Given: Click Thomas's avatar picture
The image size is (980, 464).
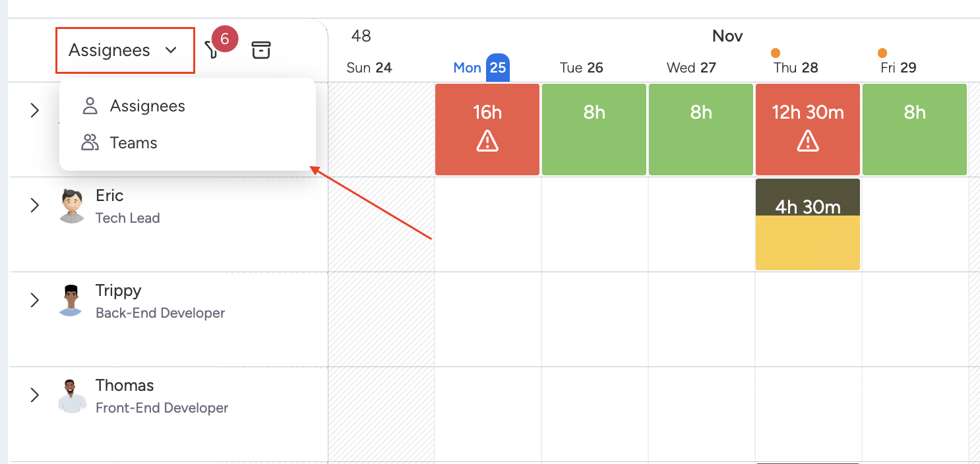Looking at the screenshot, I should 72,395.
